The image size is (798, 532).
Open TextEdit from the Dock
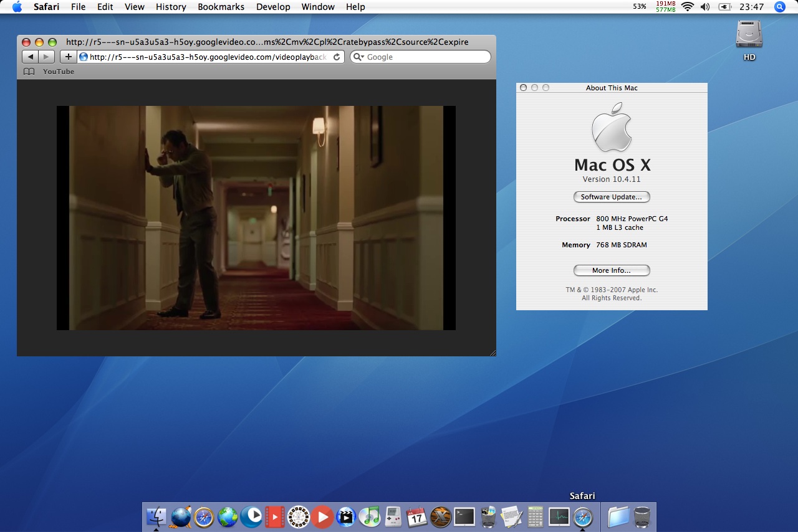click(512, 516)
